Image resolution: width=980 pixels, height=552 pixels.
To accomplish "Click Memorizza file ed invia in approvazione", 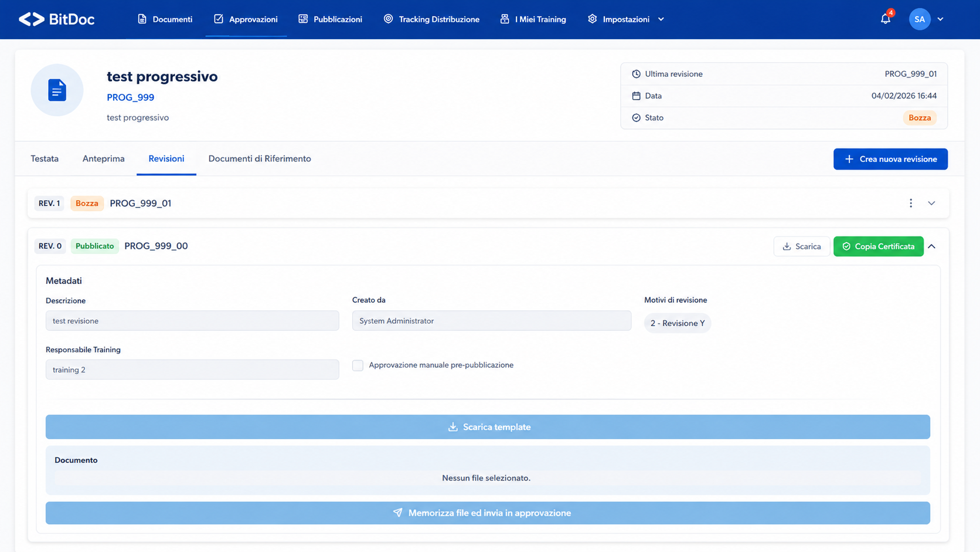I will click(x=488, y=513).
